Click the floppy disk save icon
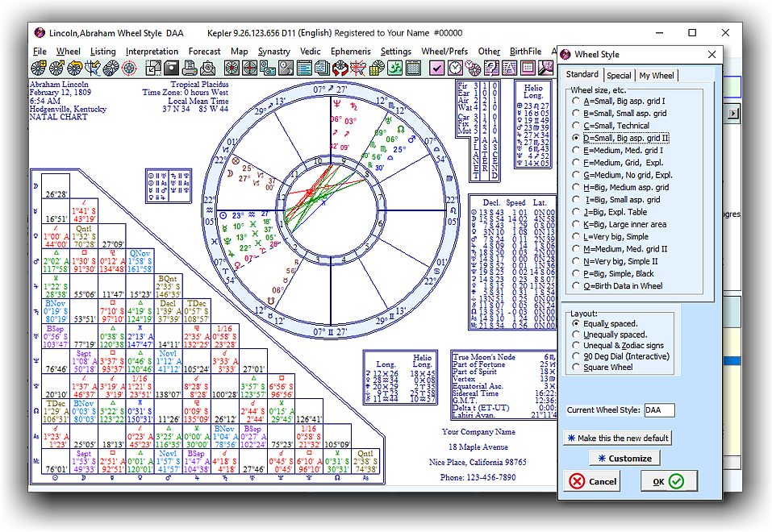 (x=171, y=68)
